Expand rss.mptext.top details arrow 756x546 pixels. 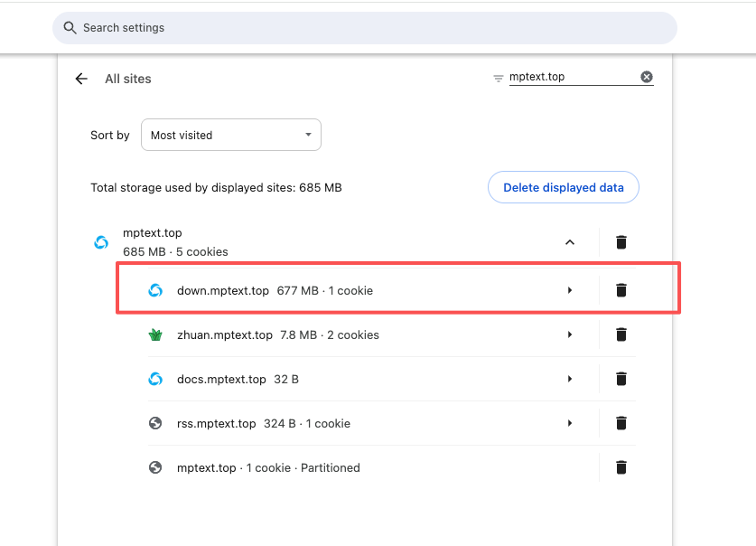[x=570, y=423]
